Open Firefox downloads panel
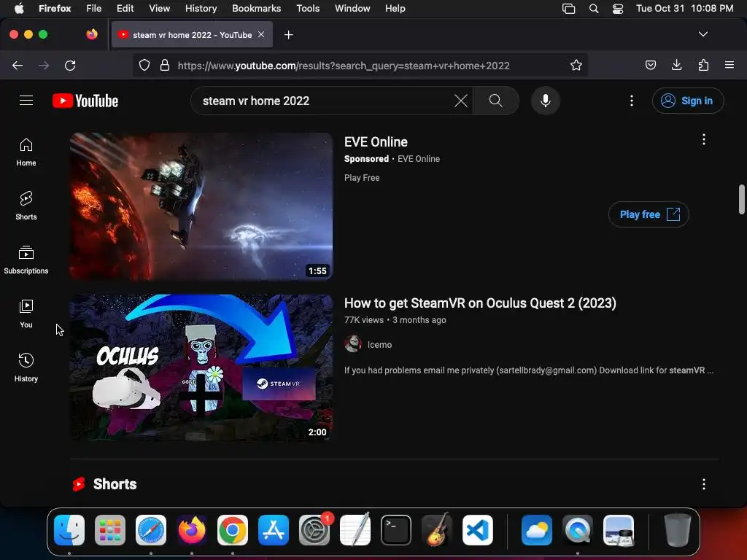 click(x=676, y=65)
